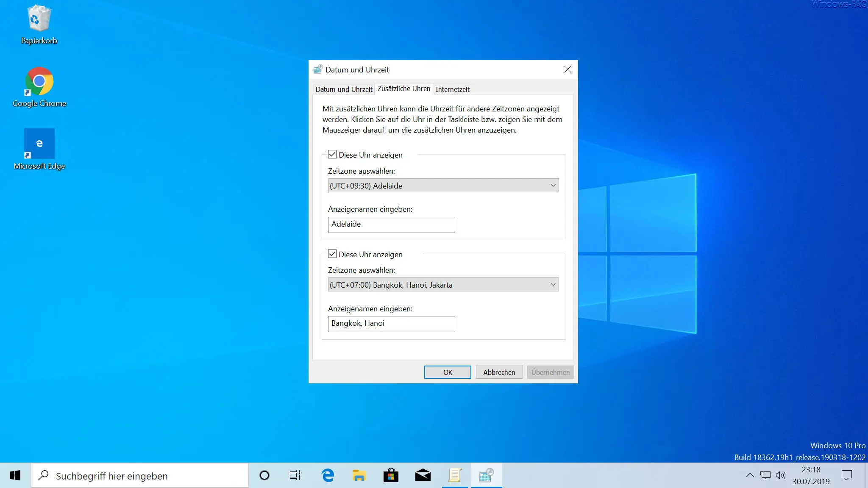Open Task View in the taskbar
This screenshot has width=868, height=488.
tap(295, 475)
